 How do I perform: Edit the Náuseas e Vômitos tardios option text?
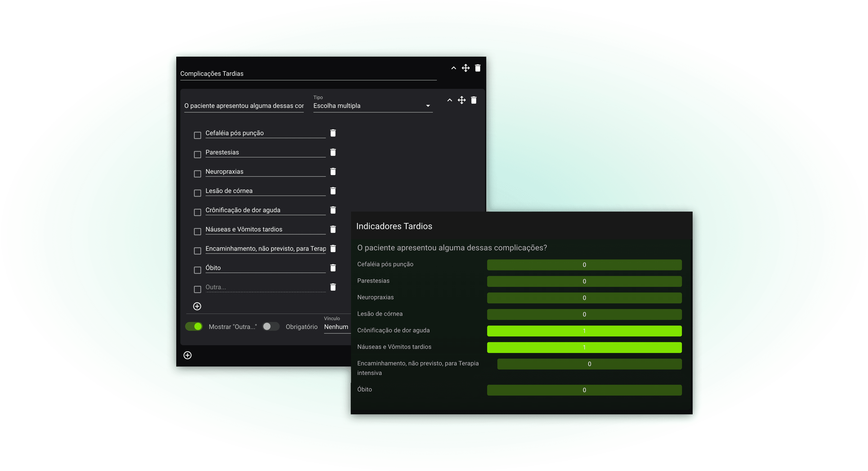[x=265, y=229]
